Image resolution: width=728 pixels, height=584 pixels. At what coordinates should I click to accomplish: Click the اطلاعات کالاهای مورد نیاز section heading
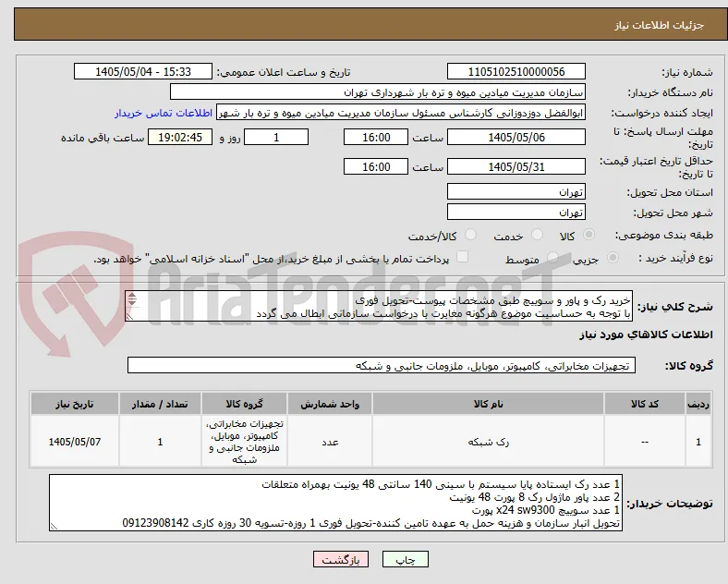click(x=646, y=335)
